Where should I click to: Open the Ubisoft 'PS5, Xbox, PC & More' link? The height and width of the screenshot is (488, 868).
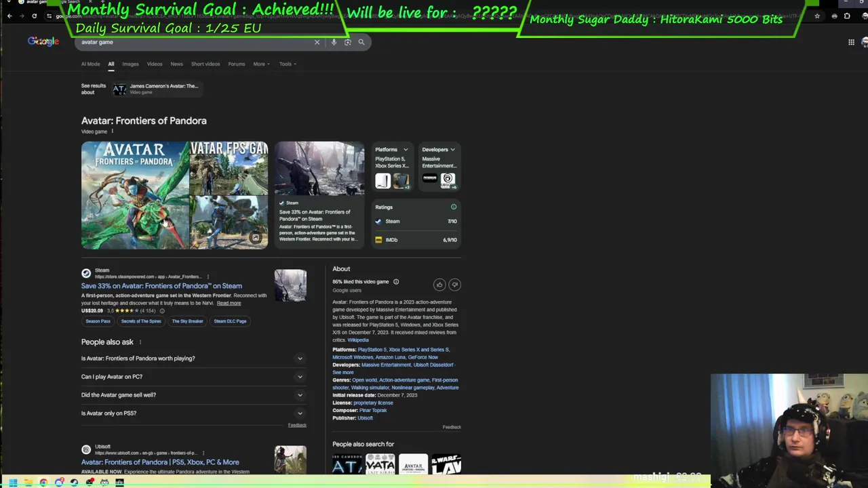coord(160,462)
